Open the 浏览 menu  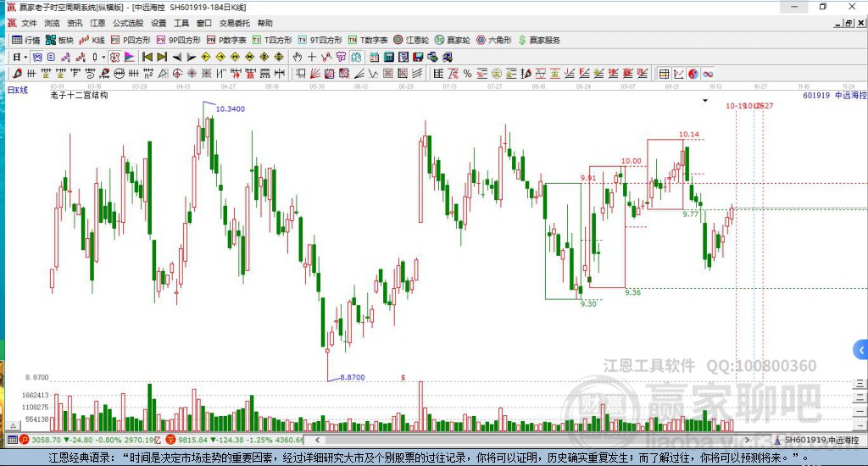pos(52,23)
